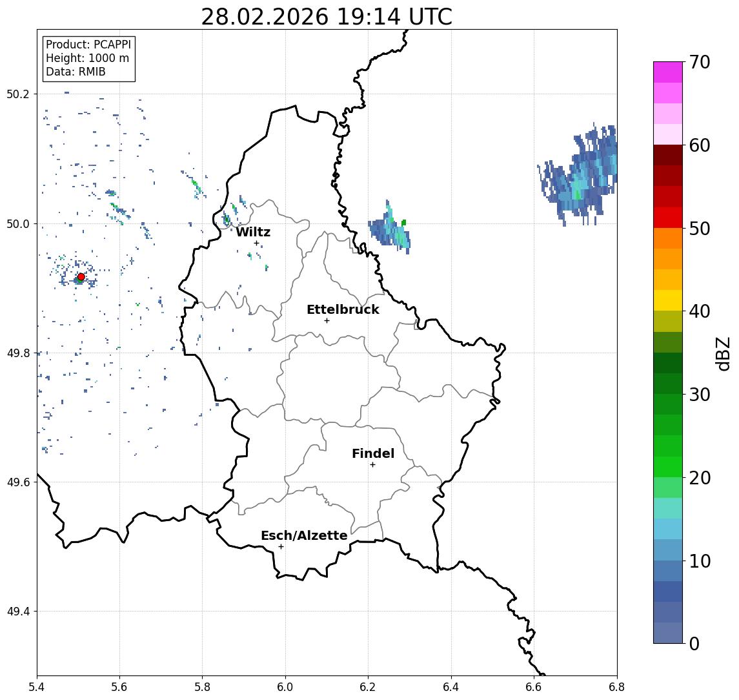Click the longitude label 6.4

tap(451, 687)
